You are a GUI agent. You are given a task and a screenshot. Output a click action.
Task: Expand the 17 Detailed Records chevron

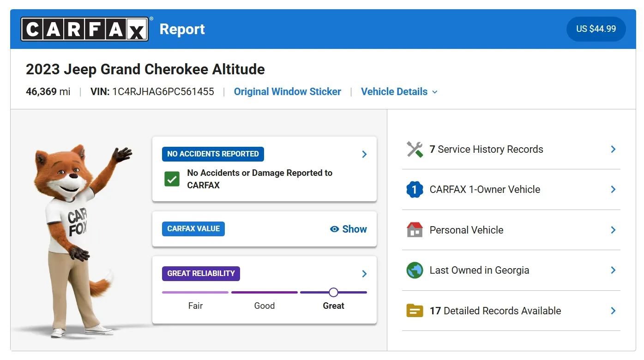[x=613, y=311]
